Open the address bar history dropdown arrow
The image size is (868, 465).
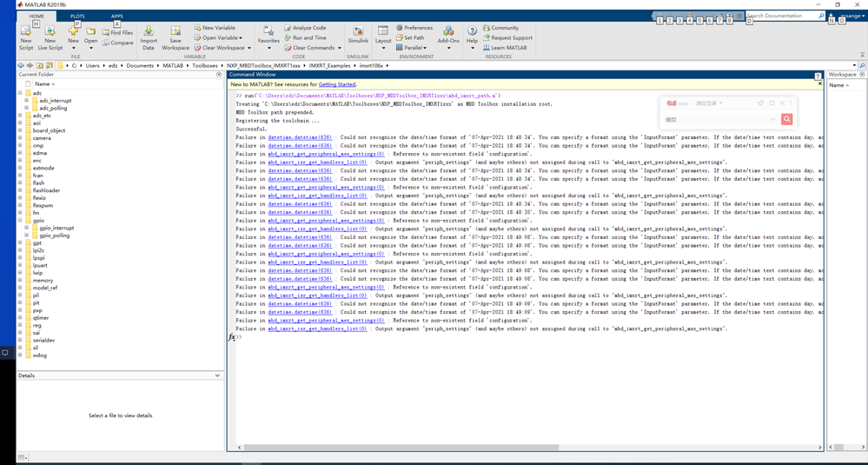(855, 65)
